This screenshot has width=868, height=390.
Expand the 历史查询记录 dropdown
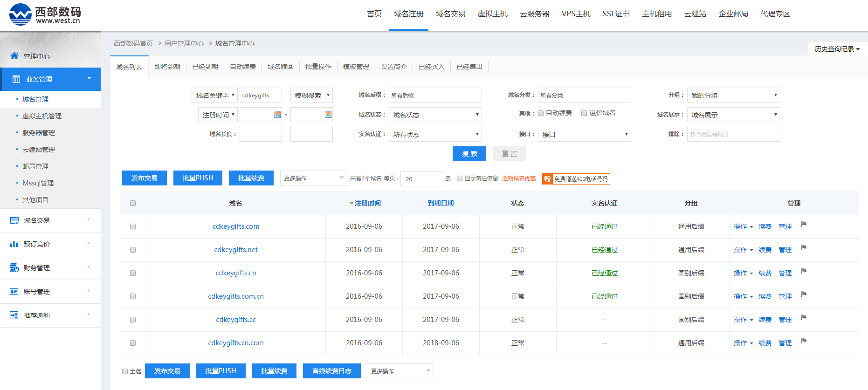837,49
